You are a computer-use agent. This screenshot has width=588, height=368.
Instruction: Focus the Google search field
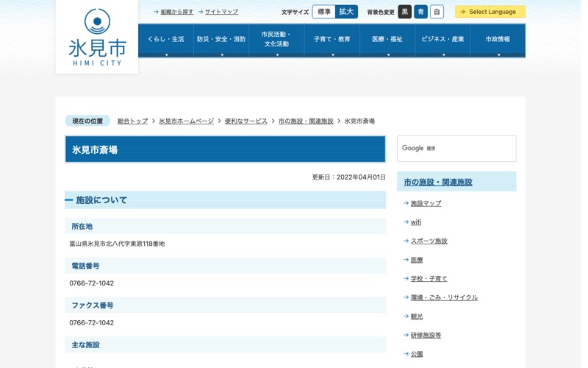[x=456, y=149]
